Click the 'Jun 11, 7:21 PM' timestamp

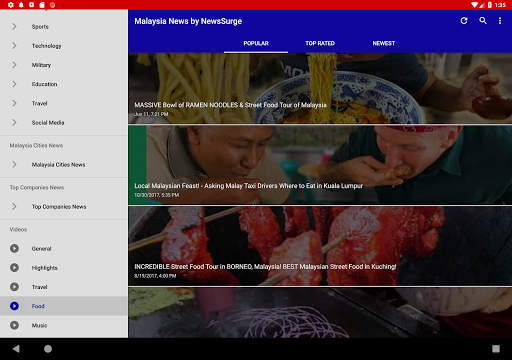tap(151, 114)
